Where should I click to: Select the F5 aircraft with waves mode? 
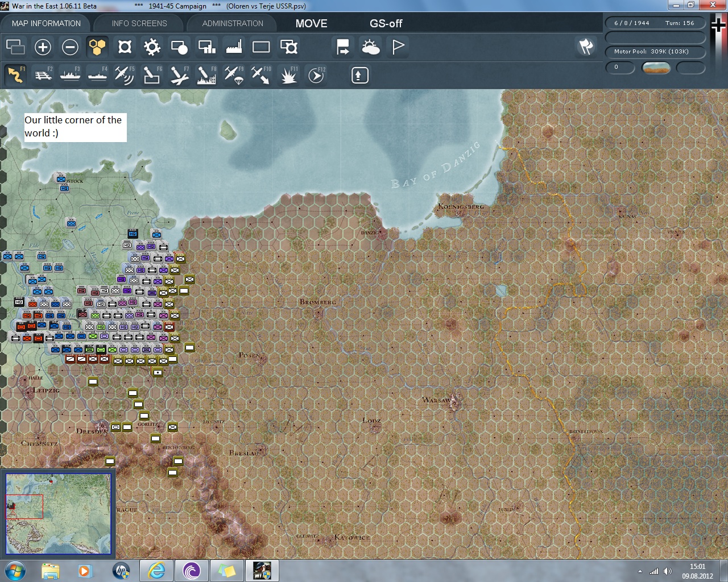(125, 75)
